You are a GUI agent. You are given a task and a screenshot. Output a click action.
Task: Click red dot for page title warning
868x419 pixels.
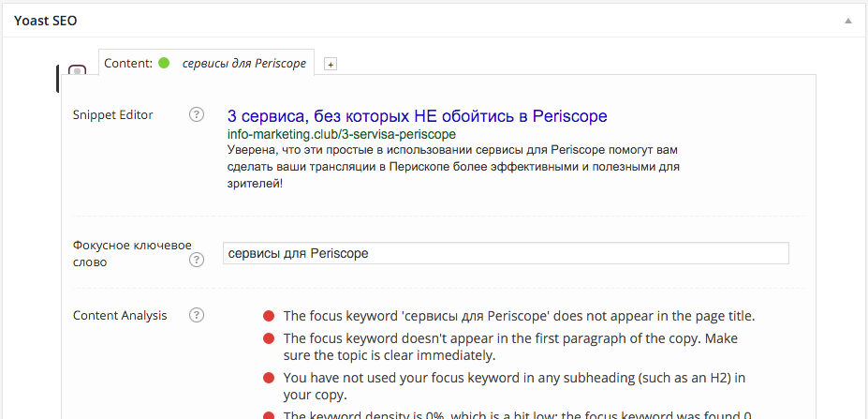(x=269, y=316)
